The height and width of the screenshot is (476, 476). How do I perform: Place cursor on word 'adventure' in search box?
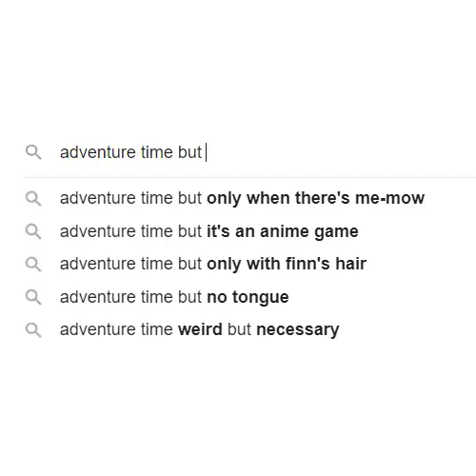click(98, 152)
